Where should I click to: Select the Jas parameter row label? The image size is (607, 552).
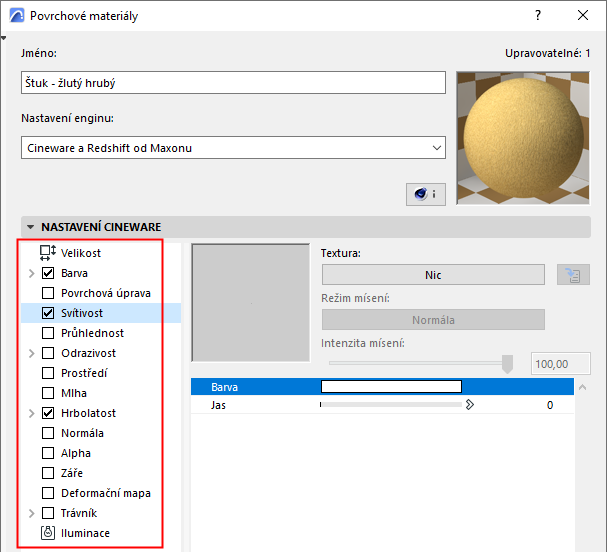(218, 405)
